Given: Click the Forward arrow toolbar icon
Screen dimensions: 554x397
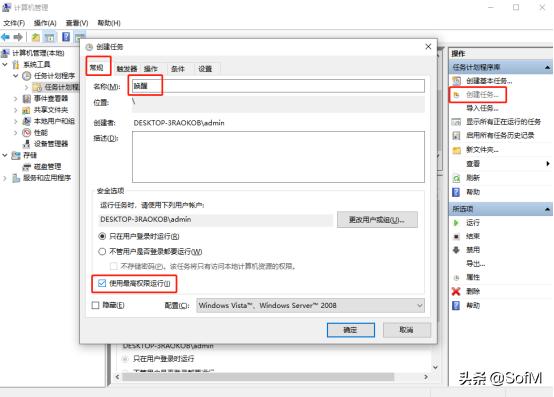Looking at the screenshot, I should [x=18, y=37].
